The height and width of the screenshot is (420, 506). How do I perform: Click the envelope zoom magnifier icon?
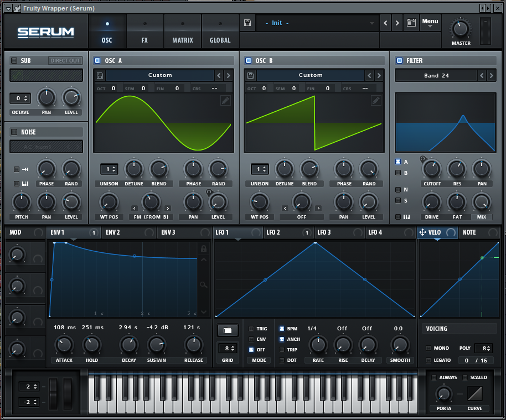tap(204, 285)
